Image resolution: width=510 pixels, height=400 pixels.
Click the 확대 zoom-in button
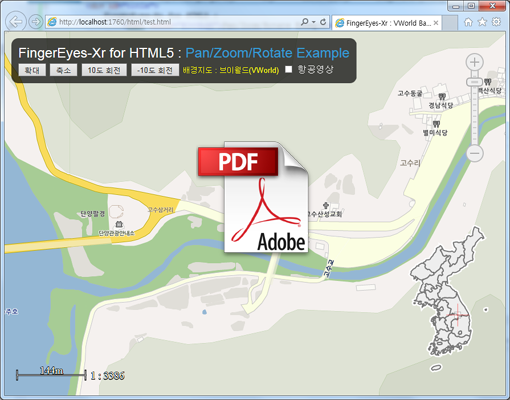pos(32,70)
